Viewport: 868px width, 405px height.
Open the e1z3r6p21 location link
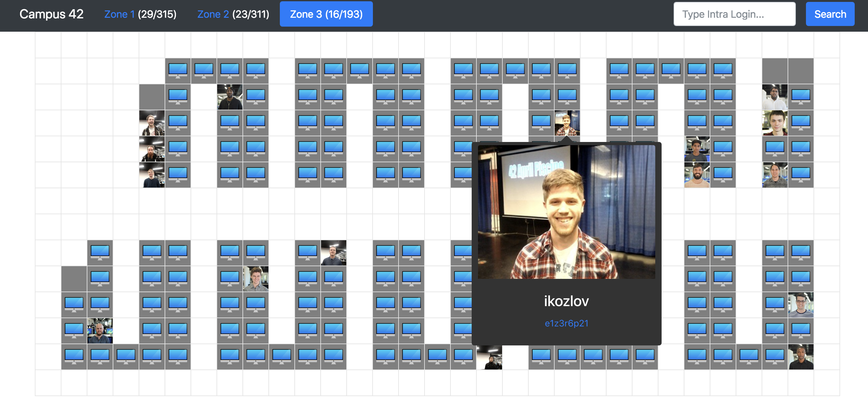566,323
